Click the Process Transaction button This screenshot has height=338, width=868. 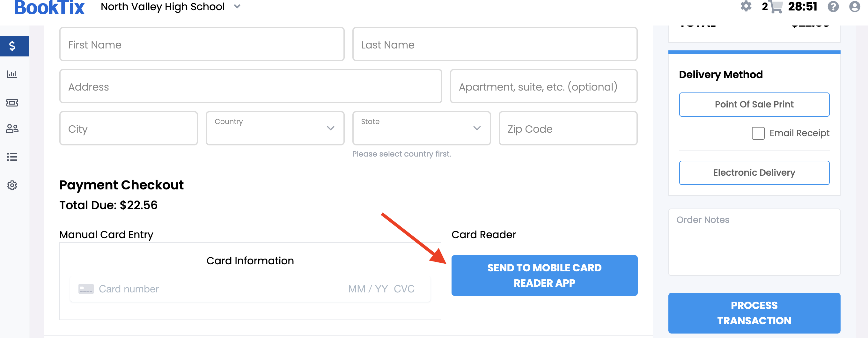pos(754,313)
